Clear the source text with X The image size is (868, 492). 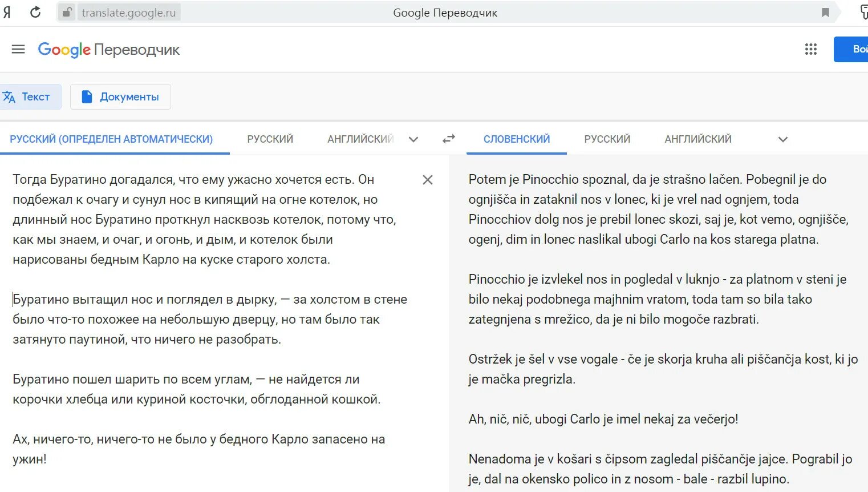click(x=428, y=180)
